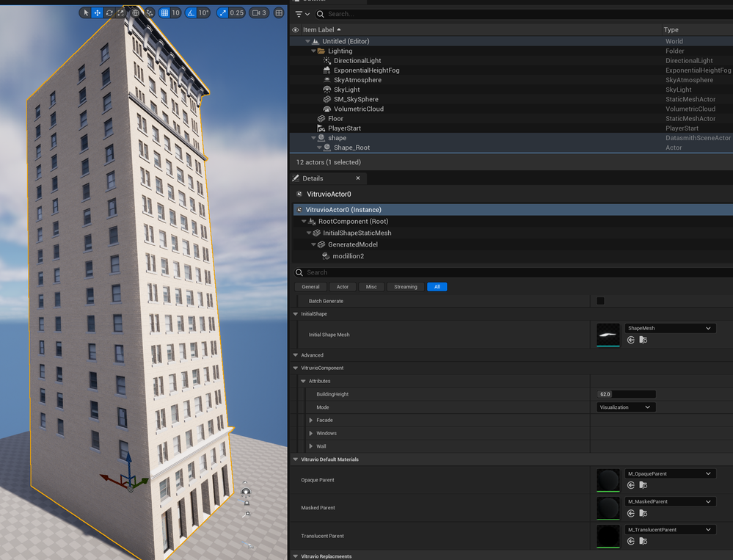Collapse the Untitled (Editor) world row
Viewport: 733px width, 560px height.
[x=307, y=41]
